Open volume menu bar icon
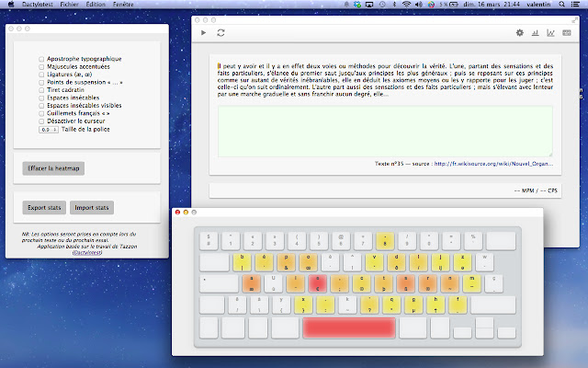Viewport: 588px width, 368px height. [419, 4]
